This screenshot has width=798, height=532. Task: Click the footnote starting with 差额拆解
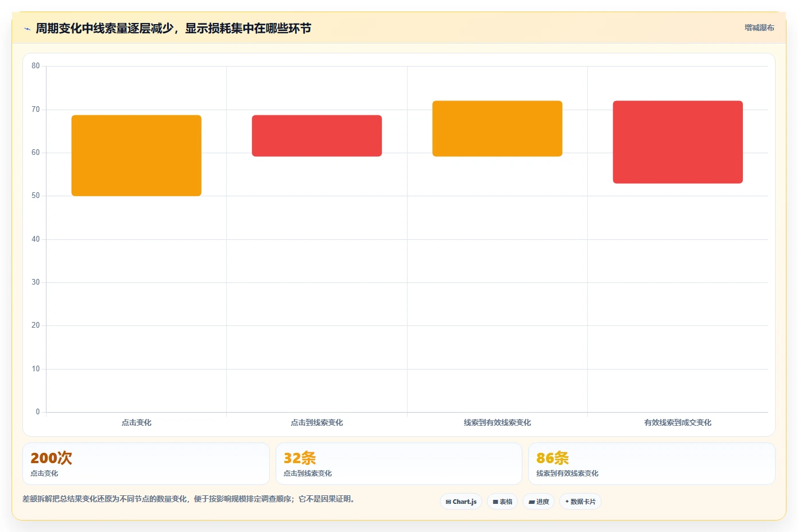point(188,499)
